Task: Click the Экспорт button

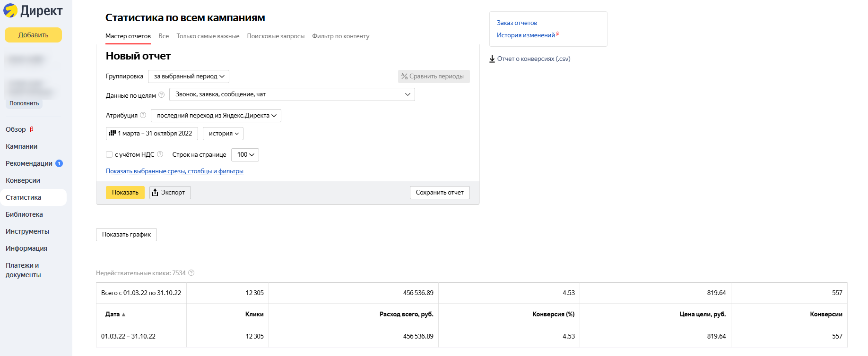Action: (170, 193)
